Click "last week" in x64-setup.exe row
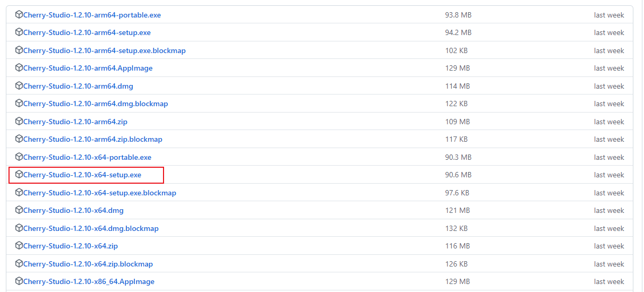Image resolution: width=644 pixels, height=292 pixels. (609, 175)
